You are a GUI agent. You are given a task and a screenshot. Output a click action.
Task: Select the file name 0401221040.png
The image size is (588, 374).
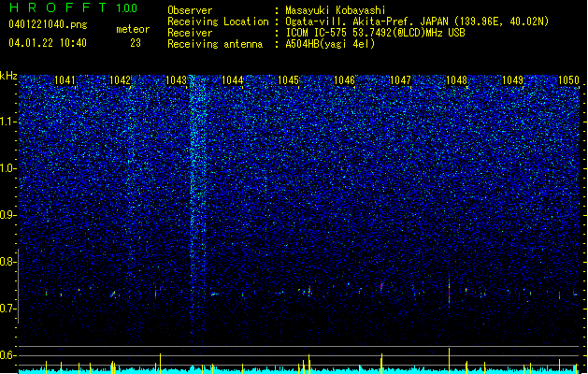pyautogui.click(x=48, y=24)
